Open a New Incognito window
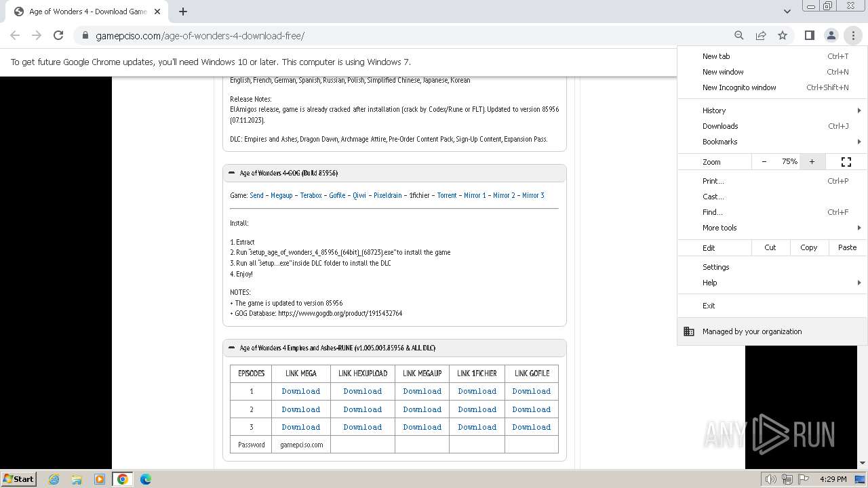 point(772,87)
